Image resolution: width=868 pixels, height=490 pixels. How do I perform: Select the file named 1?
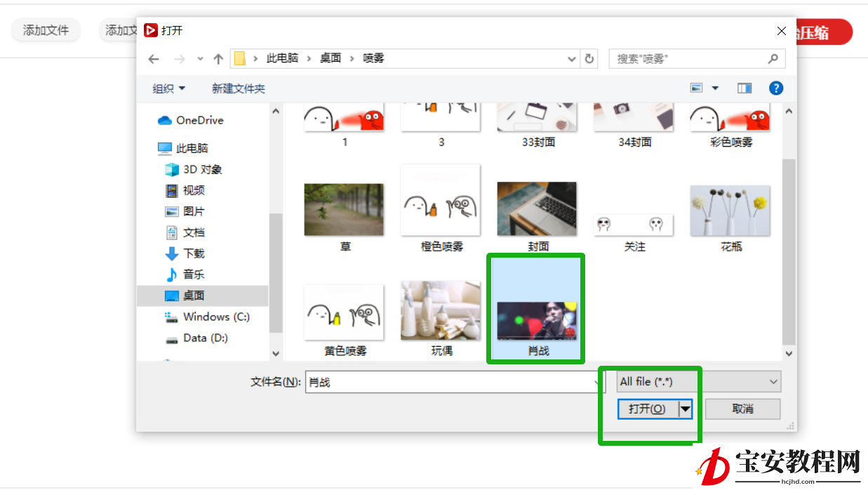coord(345,126)
